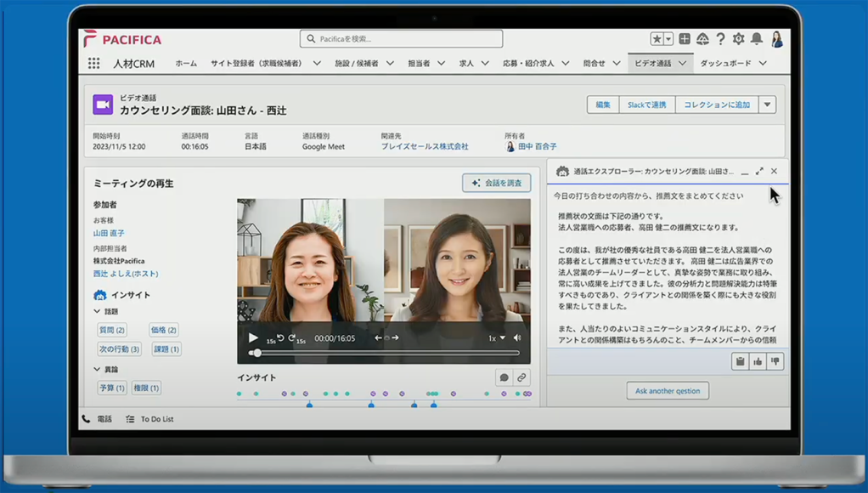Click the forward 15 seconds icon
This screenshot has height=493, width=868.
(x=291, y=337)
